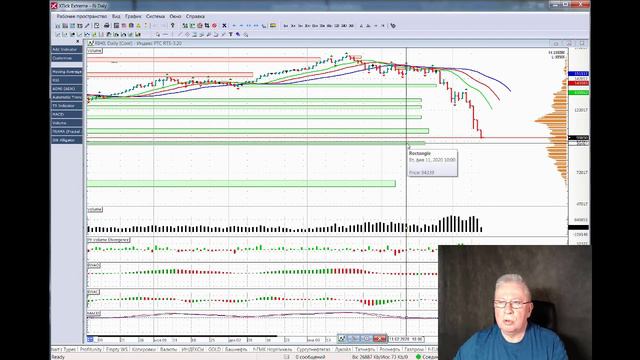Click the green connection status indicator
The height and width of the screenshot is (360, 640).
pos(418,357)
